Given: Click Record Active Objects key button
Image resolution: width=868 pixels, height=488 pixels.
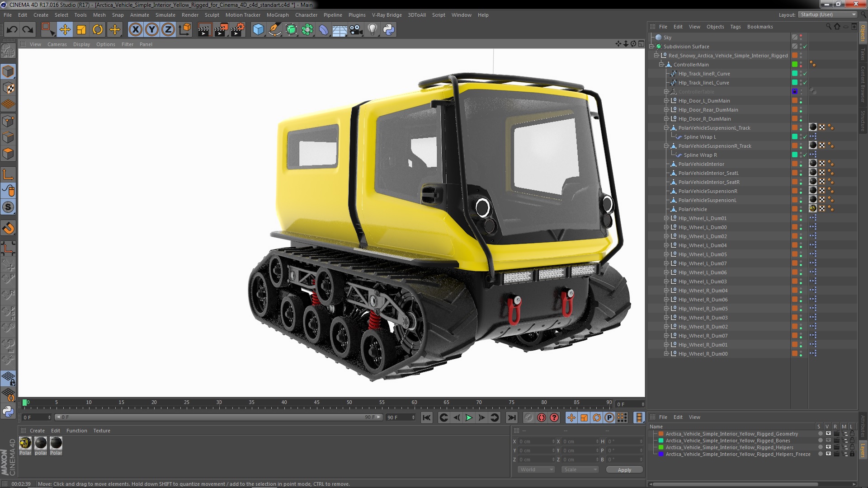Looking at the screenshot, I should click(528, 418).
